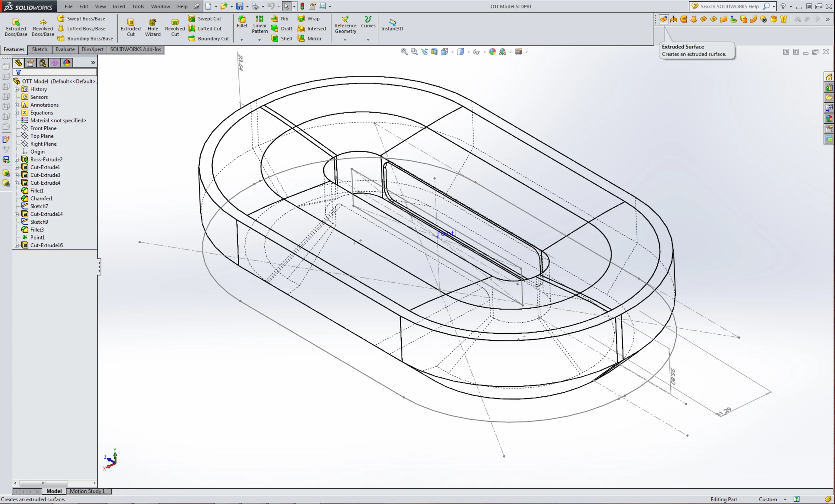Select the Planar Surface tool
This screenshot has height=504, width=835.
coord(723,19)
